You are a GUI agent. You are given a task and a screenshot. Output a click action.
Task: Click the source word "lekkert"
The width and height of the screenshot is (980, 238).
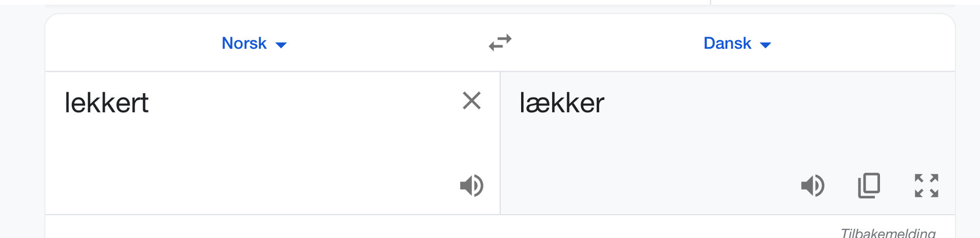(106, 103)
